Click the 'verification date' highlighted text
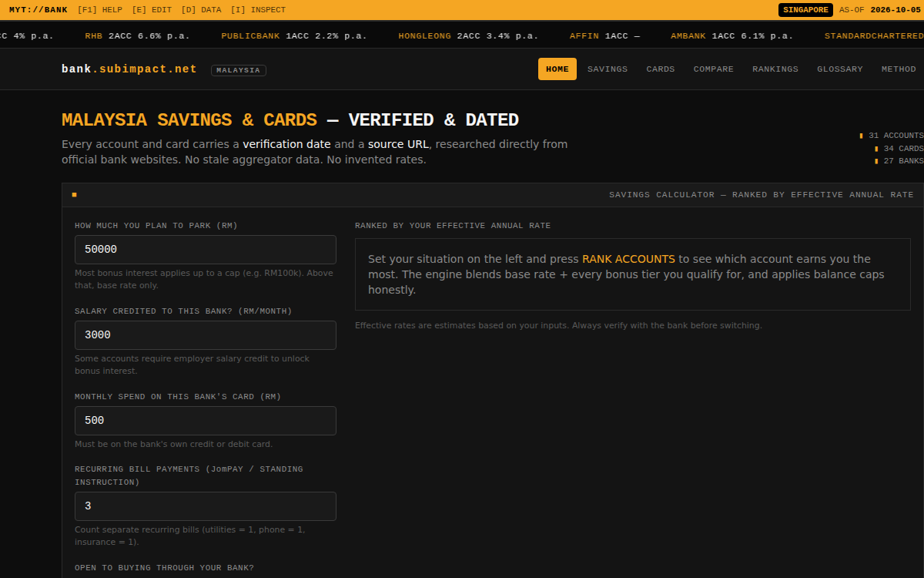This screenshot has width=924, height=578. 286,144
